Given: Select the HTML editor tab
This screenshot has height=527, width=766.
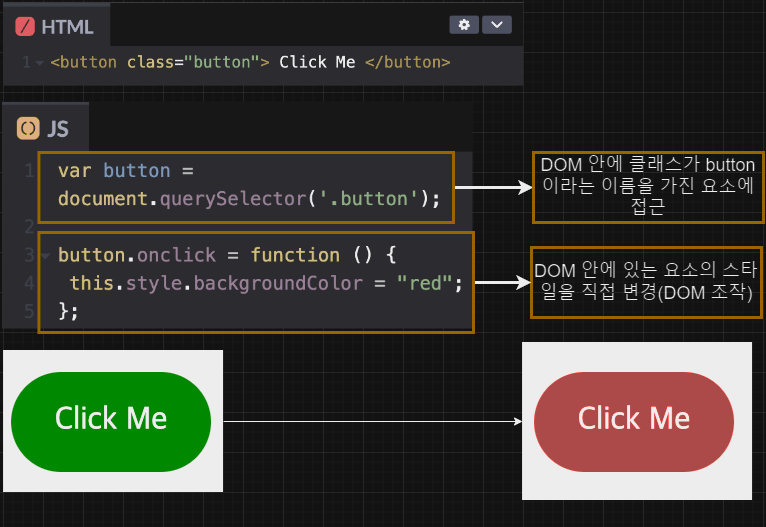Looking at the screenshot, I should [57, 26].
